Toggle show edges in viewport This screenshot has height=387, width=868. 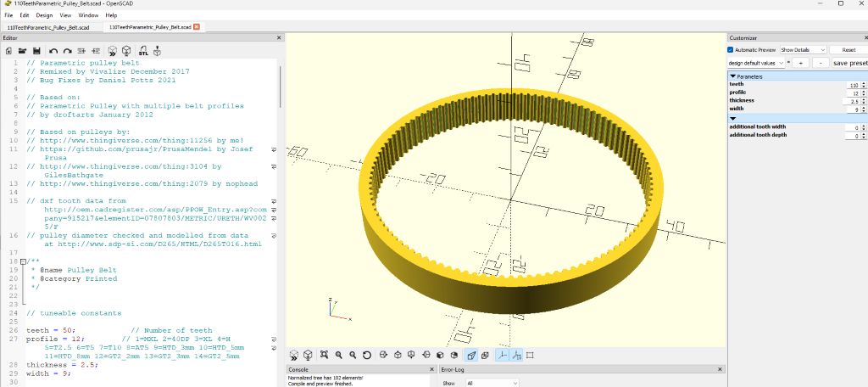[x=530, y=355]
